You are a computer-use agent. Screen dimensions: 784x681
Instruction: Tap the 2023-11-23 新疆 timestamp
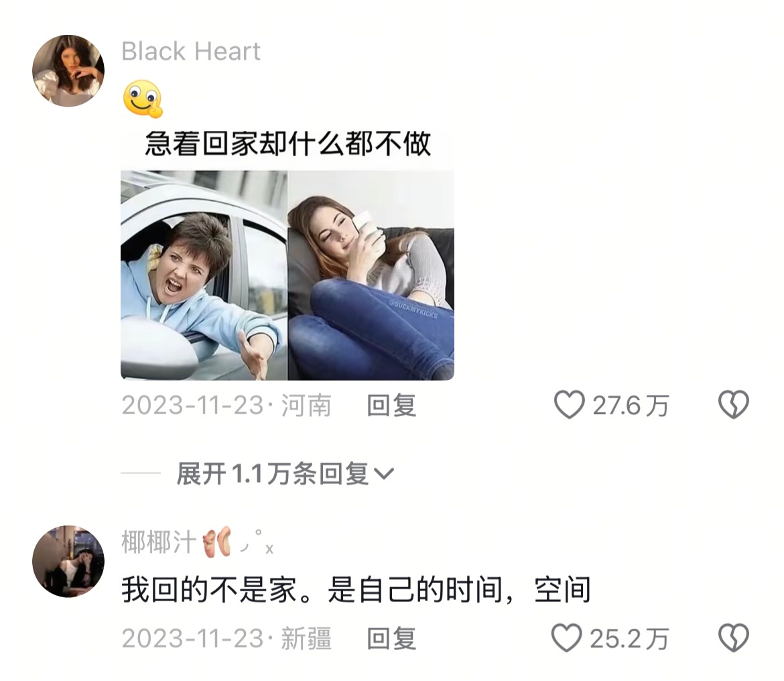226,638
